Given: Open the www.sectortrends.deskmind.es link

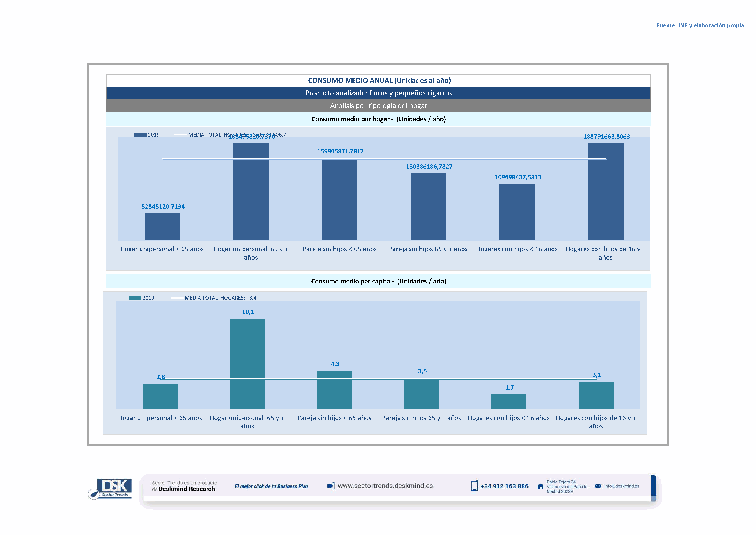Looking at the screenshot, I should (385, 486).
